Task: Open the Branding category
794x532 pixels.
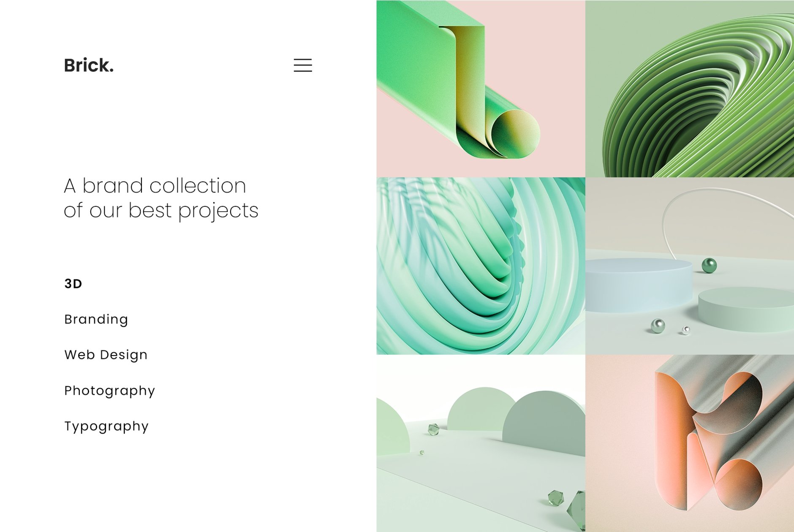Action: 96,320
